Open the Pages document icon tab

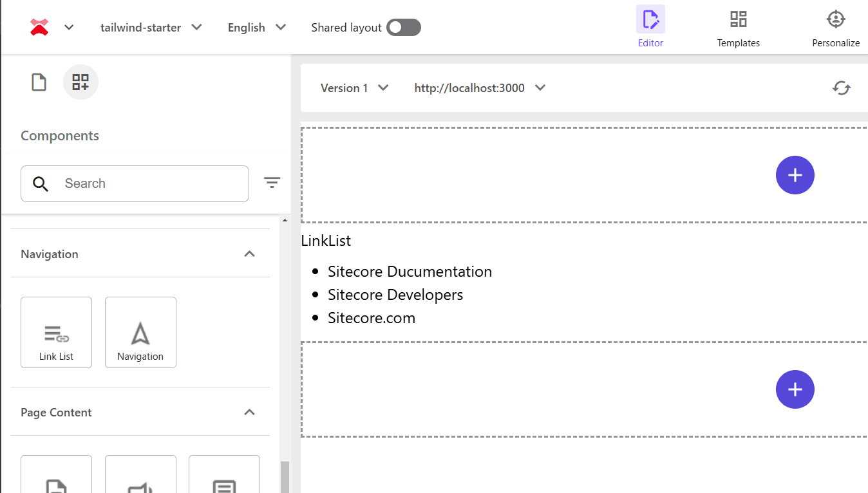tap(39, 82)
